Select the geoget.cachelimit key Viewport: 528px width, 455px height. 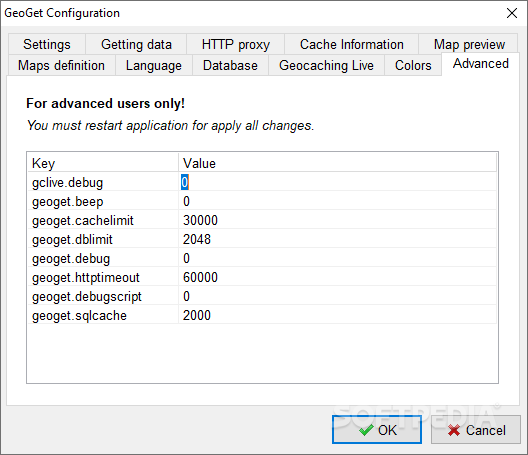(x=83, y=221)
